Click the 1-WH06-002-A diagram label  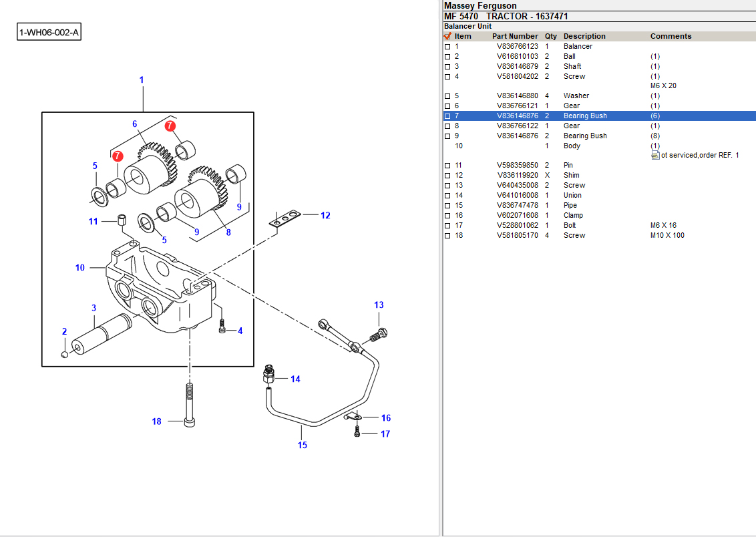click(49, 32)
